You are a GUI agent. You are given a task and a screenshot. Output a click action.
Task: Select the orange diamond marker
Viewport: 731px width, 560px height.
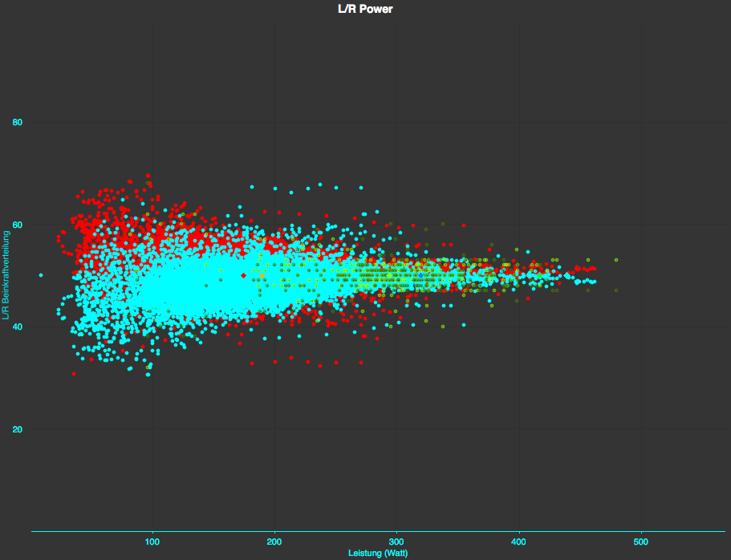(262, 275)
